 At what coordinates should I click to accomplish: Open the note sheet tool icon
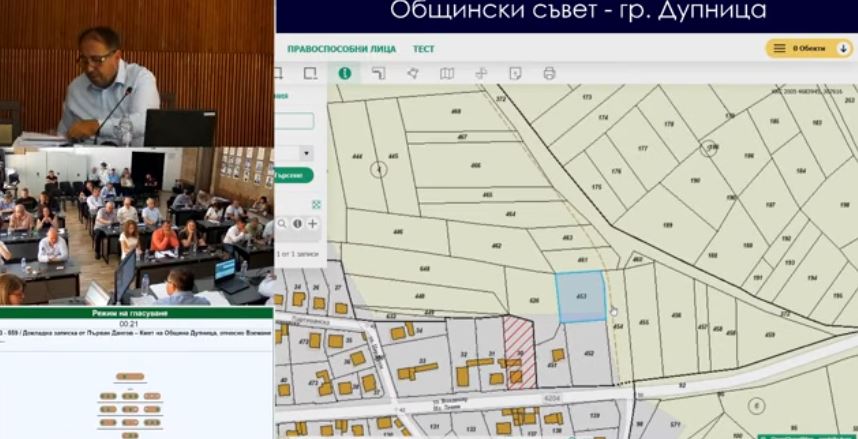click(x=515, y=73)
